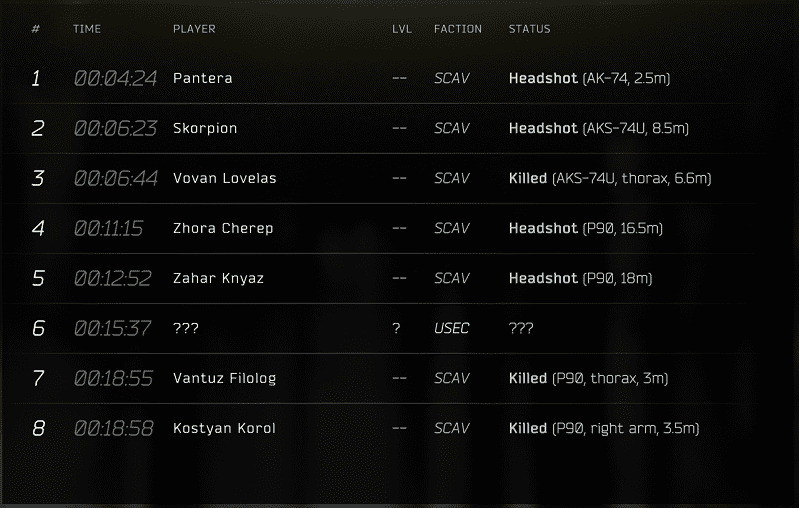Click the row number 8
The width and height of the screenshot is (799, 508).
(x=38, y=428)
